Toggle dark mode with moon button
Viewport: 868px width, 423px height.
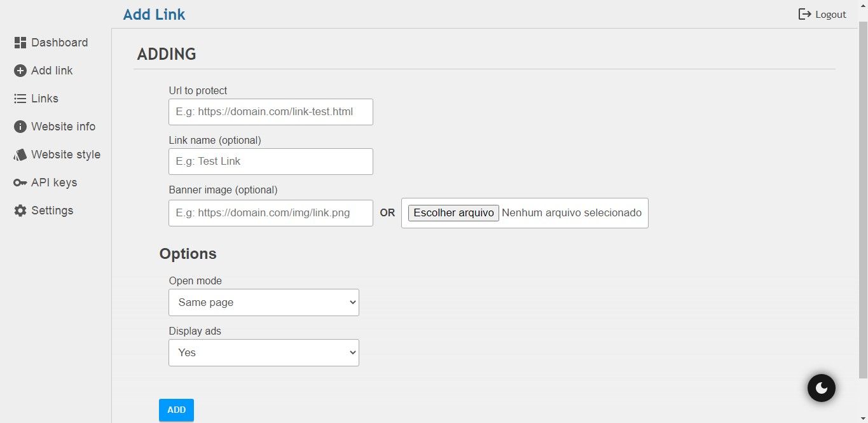point(821,387)
